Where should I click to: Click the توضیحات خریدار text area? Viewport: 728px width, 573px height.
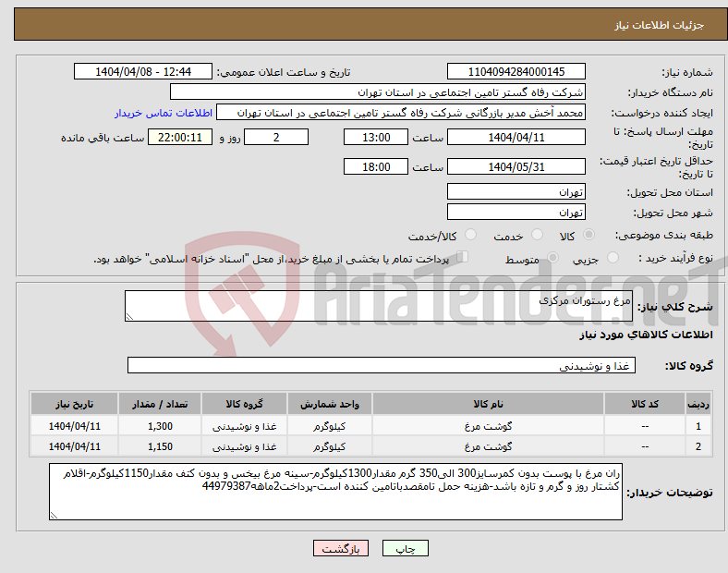335,492
